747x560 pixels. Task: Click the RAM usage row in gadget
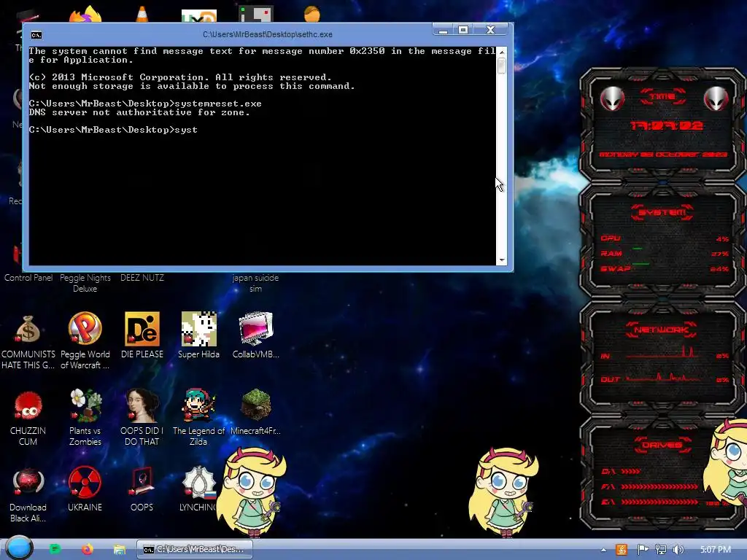tap(665, 253)
